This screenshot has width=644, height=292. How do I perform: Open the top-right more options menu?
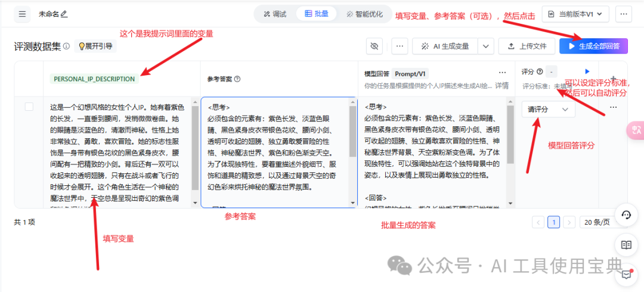624,14
